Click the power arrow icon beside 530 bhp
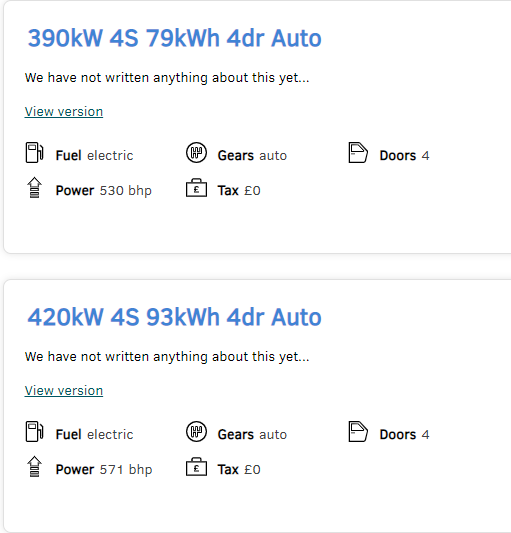The image size is (511, 533). 34,188
